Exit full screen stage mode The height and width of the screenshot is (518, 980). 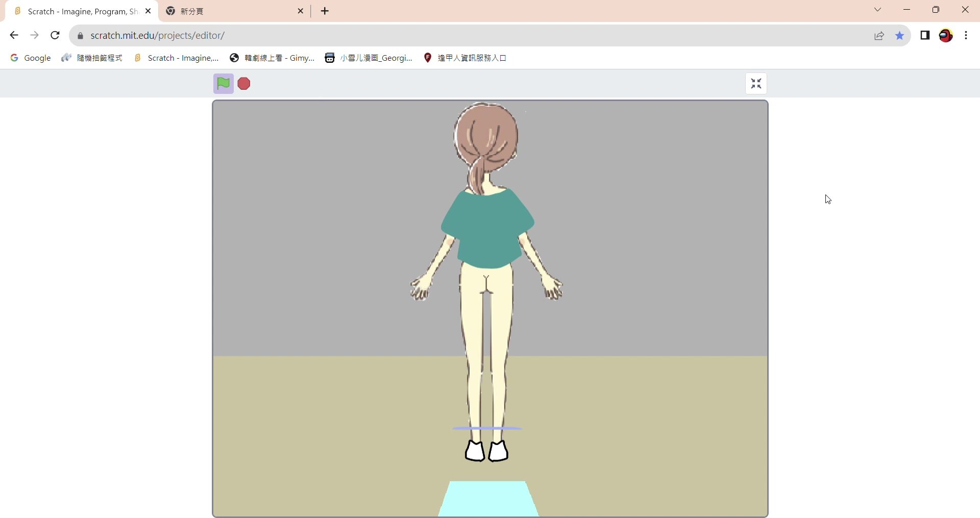tap(756, 84)
